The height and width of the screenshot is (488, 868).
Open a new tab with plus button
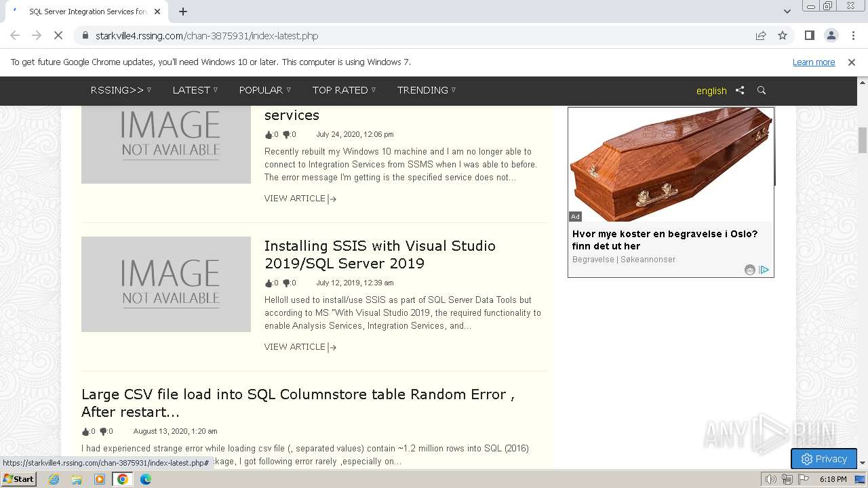(183, 12)
